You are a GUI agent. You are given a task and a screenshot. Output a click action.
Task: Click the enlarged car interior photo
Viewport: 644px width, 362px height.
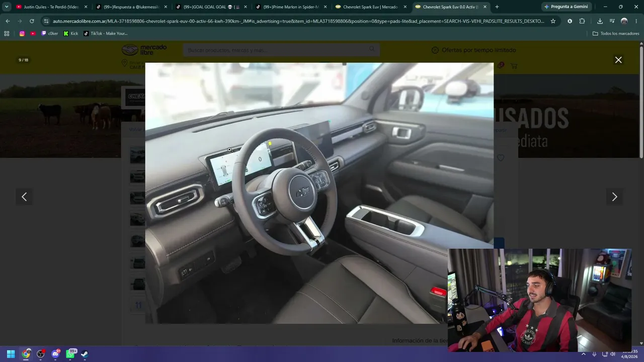pyautogui.click(x=319, y=193)
